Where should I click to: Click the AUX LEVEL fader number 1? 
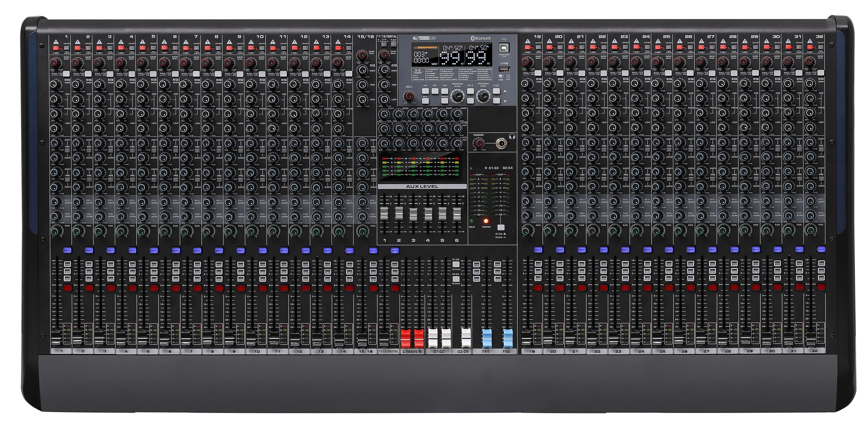[384, 214]
